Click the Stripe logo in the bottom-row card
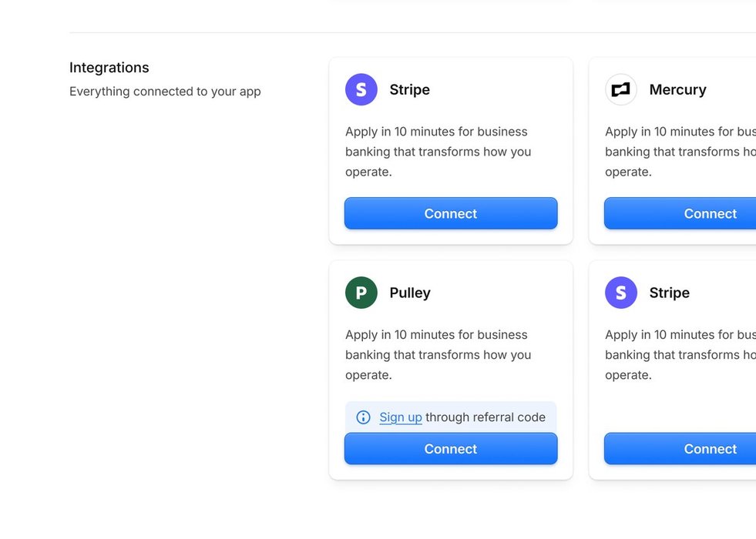The image size is (756, 539). pyautogui.click(x=621, y=293)
